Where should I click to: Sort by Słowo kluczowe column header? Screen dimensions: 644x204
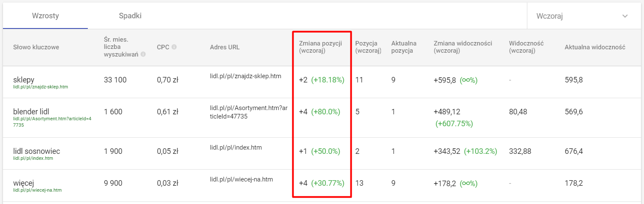(x=36, y=47)
